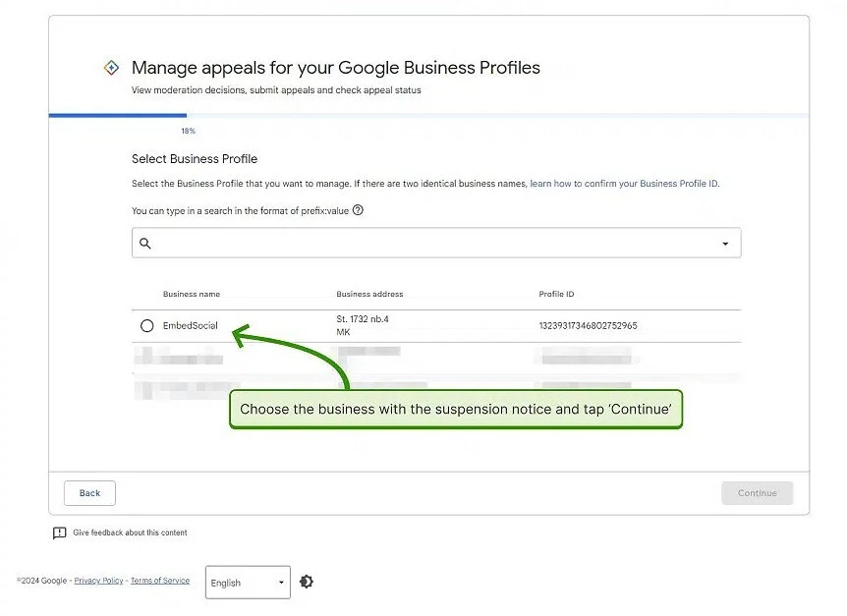The image size is (847, 616).
Task: Open the Terms of Service link
Action: 160,581
